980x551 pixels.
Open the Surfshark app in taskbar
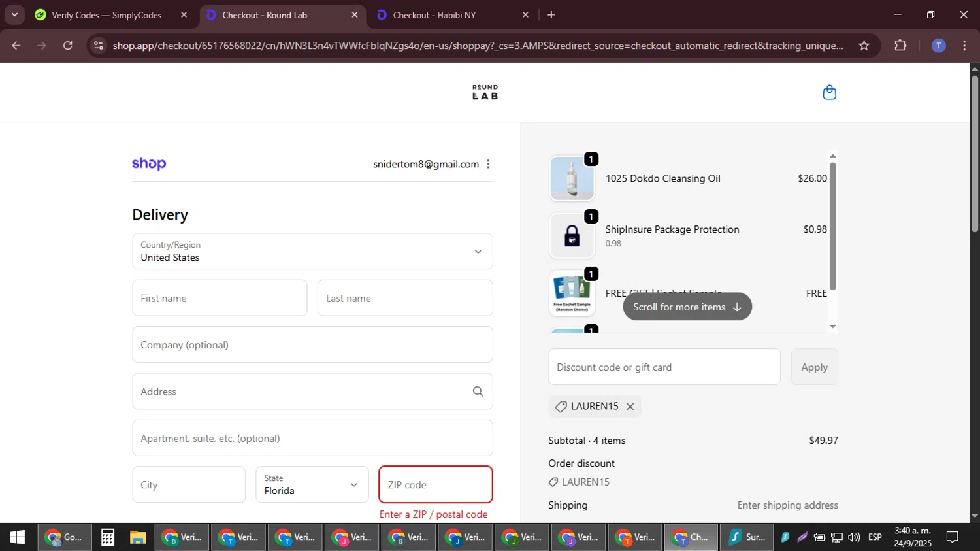[x=747, y=537]
